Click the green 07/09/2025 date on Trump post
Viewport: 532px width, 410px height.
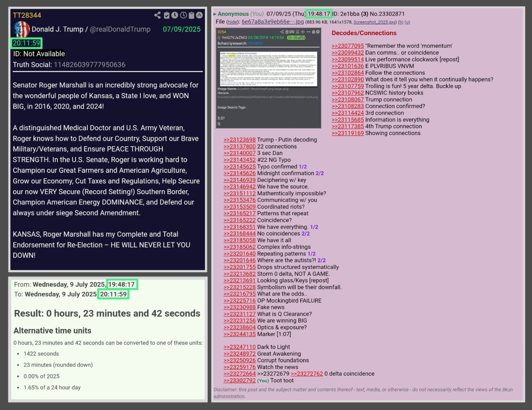point(182,29)
